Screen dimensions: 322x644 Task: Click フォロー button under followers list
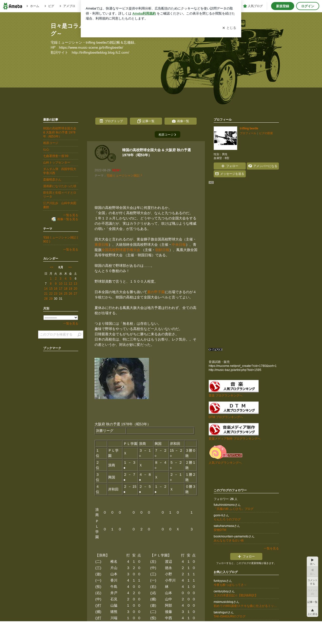pyautogui.click(x=246, y=556)
